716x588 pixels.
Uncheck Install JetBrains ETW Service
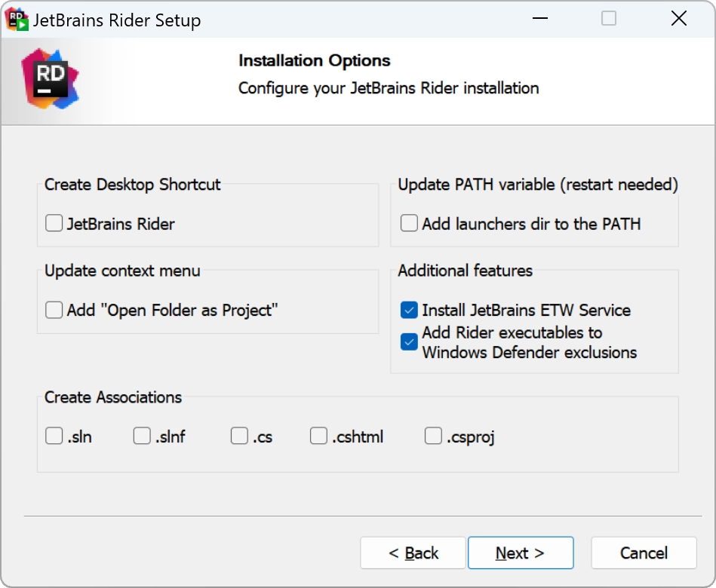pos(409,310)
